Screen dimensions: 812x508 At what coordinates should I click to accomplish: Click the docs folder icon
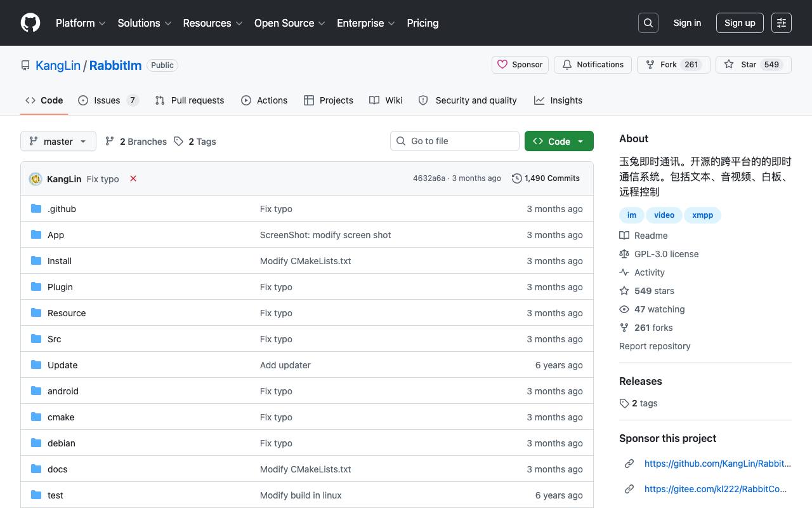[x=36, y=469]
